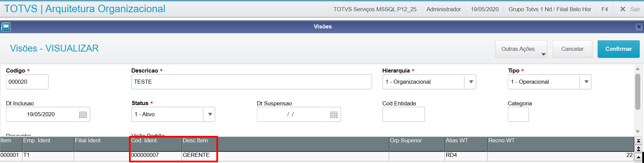644x163 pixels.
Task: Expand the Status dropdown
Action: pos(210,115)
